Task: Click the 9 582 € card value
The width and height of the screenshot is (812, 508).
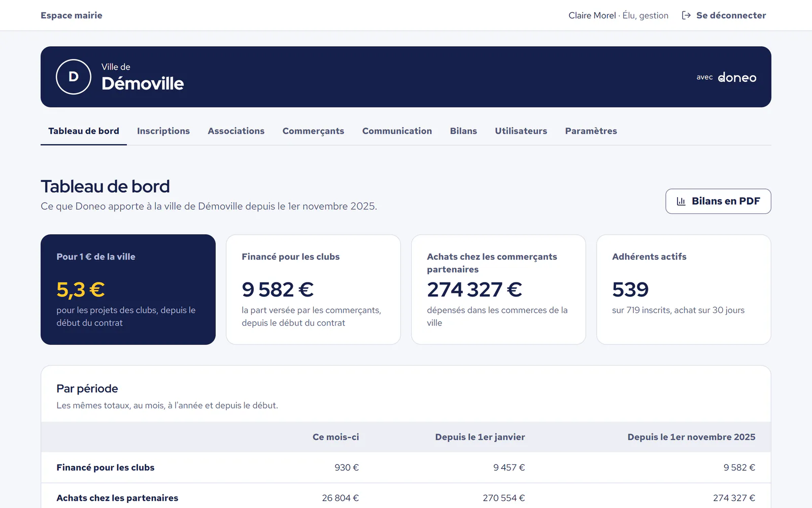Action: pyautogui.click(x=278, y=290)
